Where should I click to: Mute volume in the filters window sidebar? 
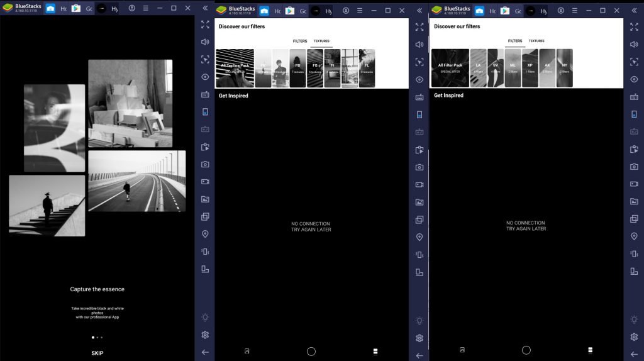point(634,45)
